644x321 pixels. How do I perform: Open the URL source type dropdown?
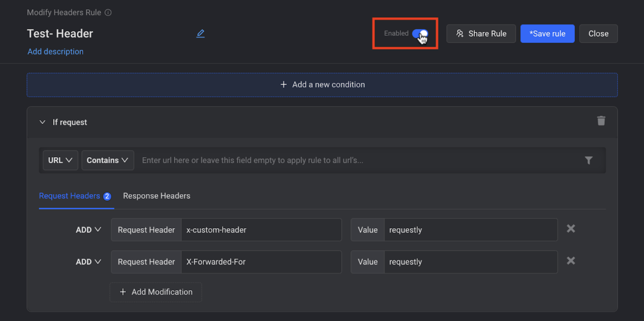pyautogui.click(x=60, y=160)
